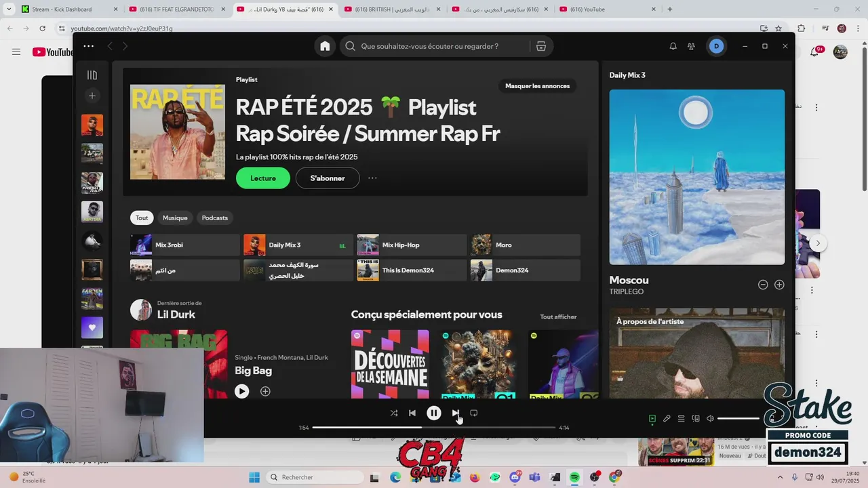This screenshot has height=488, width=868.
Task: Skip to previous track
Action: tap(412, 413)
